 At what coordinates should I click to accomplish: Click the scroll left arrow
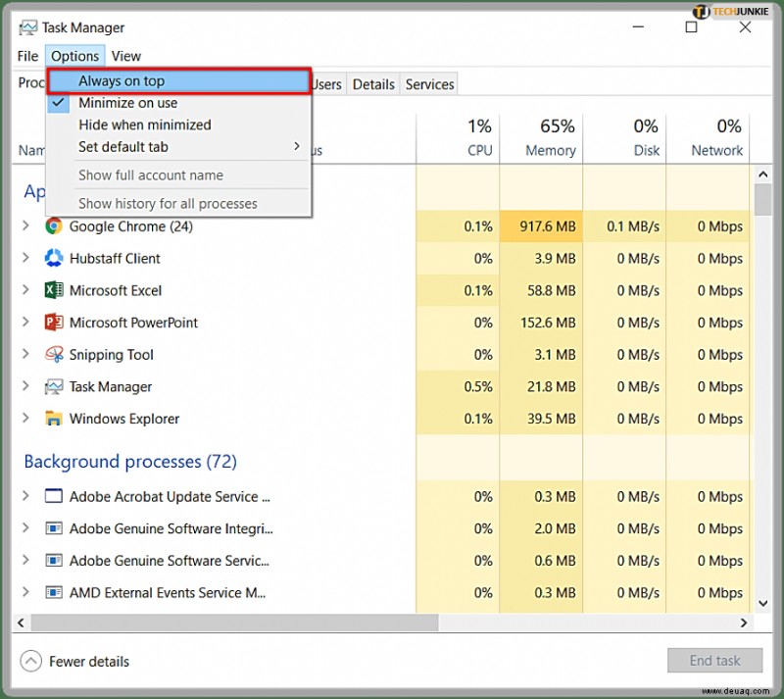21,623
